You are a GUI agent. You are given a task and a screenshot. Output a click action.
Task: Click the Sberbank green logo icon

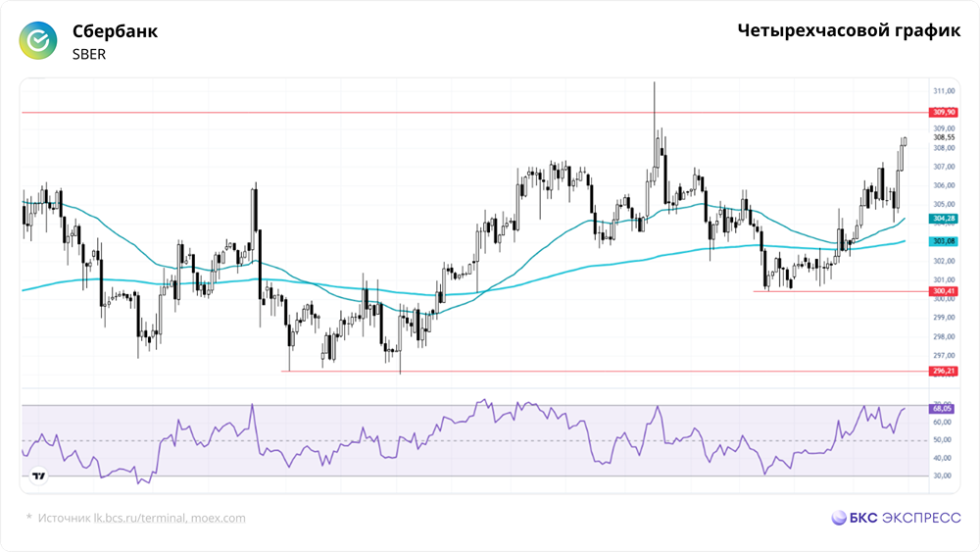[x=38, y=40]
